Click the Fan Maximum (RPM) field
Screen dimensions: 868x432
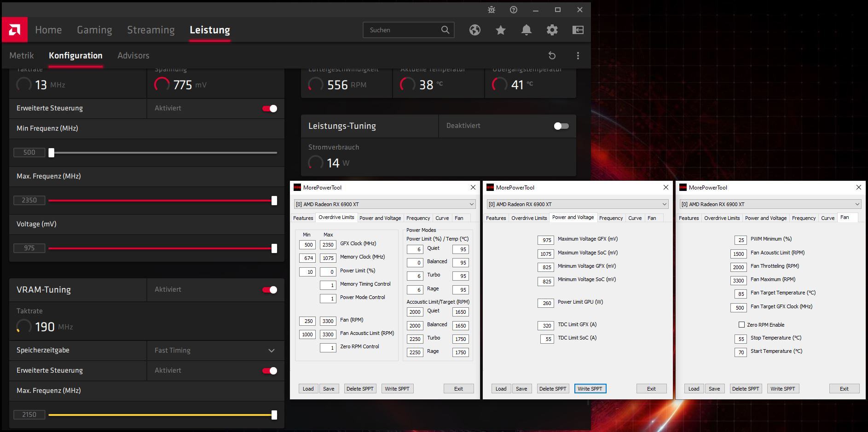739,281
